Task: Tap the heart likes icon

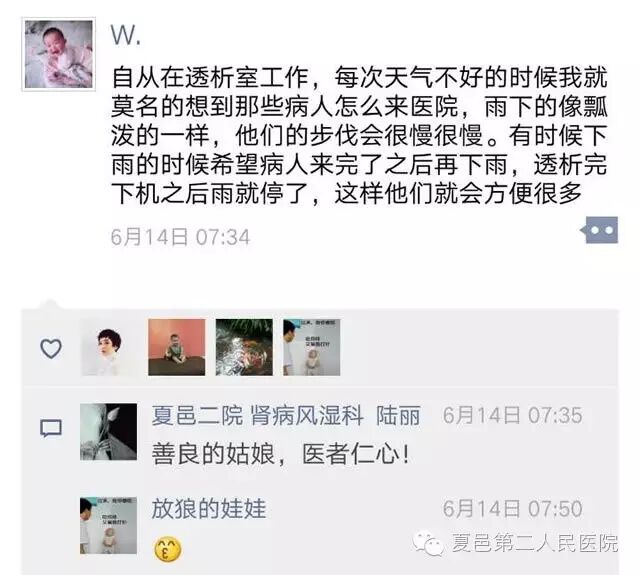Action: pyautogui.click(x=51, y=348)
